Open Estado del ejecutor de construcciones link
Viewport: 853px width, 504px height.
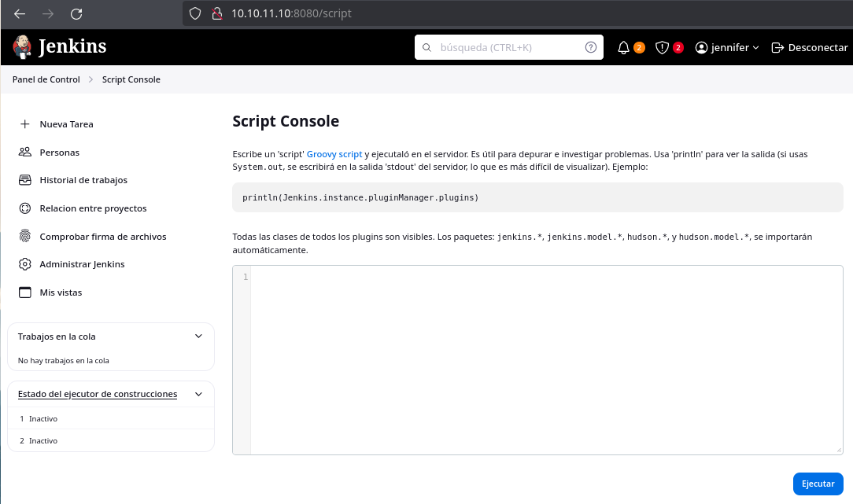pyautogui.click(x=98, y=394)
